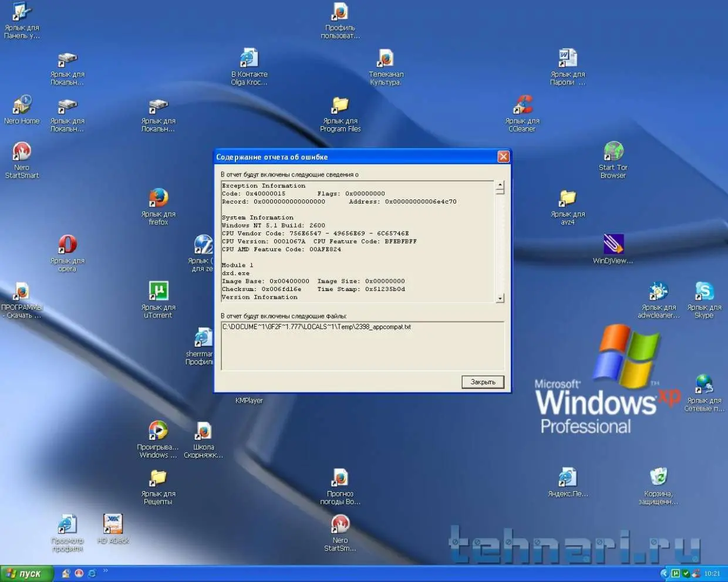Screen dimensions: 728x582
Task: Select the Ярлык для Program Files folder
Action: pos(340,113)
